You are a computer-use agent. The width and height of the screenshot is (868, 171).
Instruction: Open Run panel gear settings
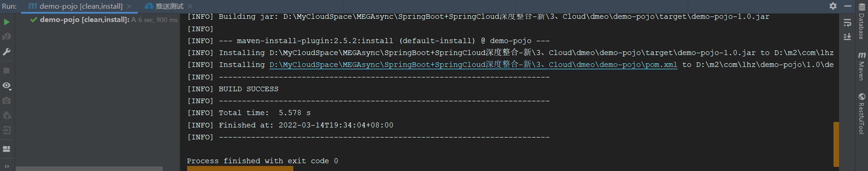point(833,6)
